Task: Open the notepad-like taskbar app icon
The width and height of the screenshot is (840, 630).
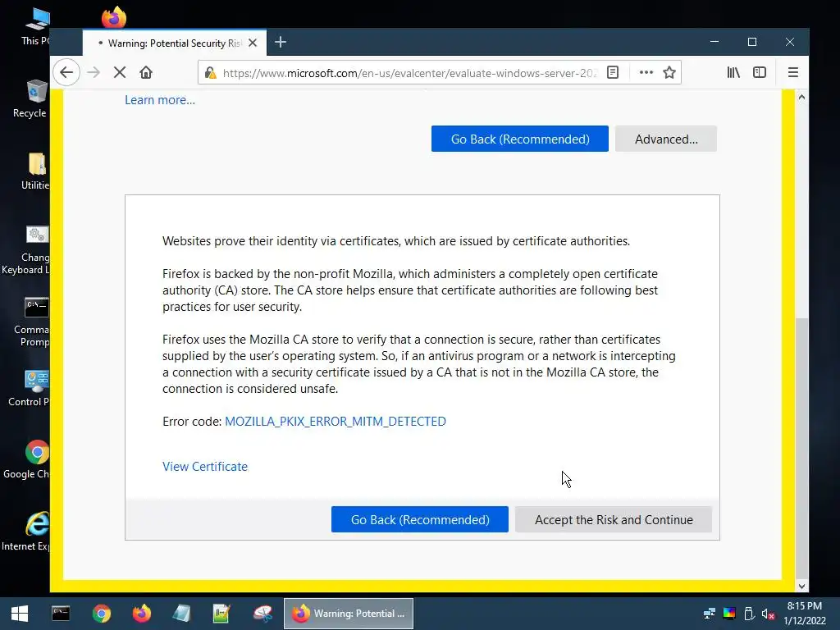Action: 181,614
